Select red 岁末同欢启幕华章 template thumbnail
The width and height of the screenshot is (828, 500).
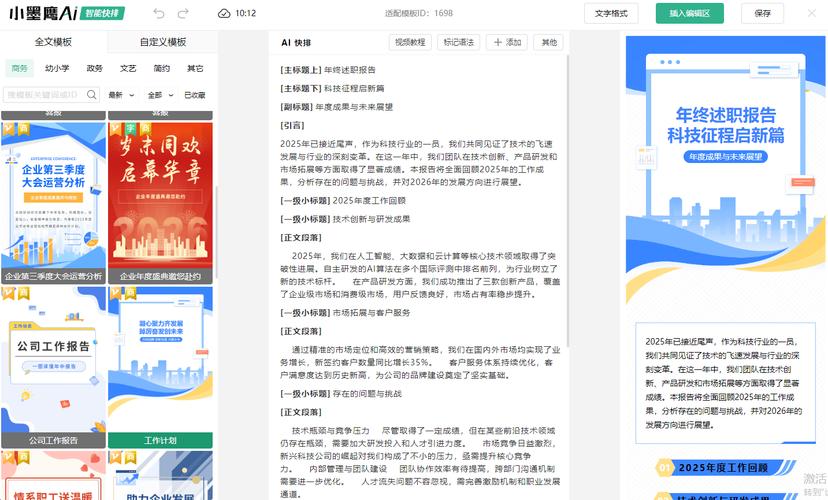click(161, 202)
